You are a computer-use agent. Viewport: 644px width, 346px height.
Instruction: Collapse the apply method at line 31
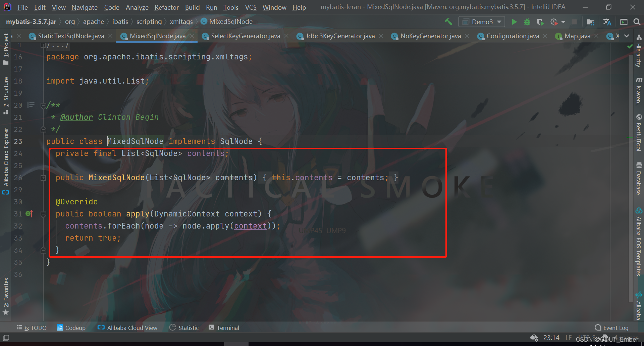pos(43,214)
